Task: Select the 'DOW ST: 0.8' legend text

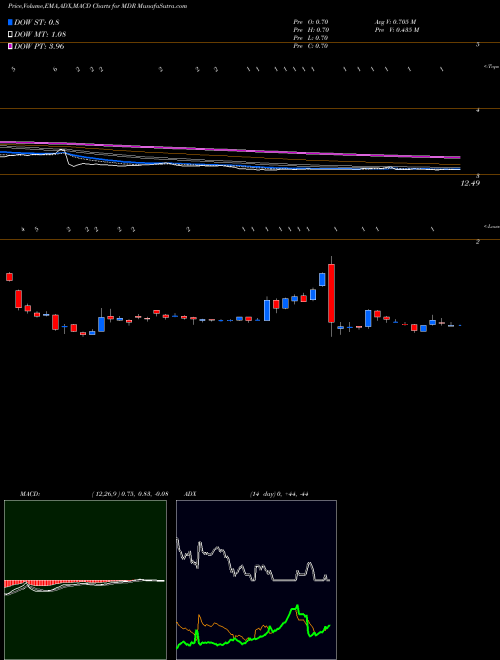Action: (37, 22)
